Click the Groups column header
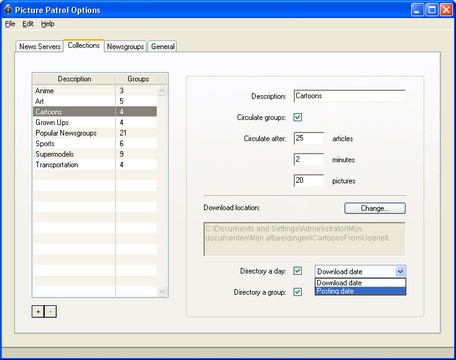The image size is (456, 360). [x=138, y=79]
